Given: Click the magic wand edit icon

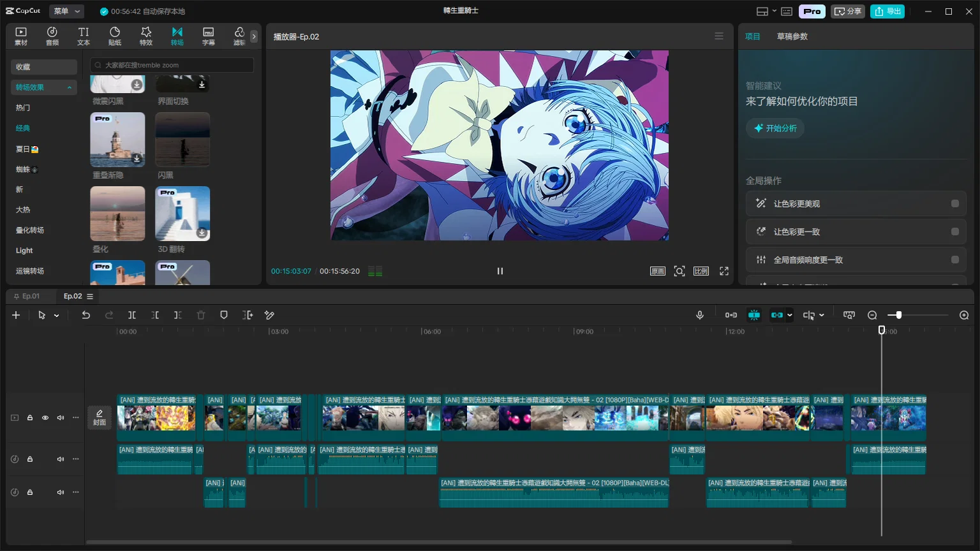Looking at the screenshot, I should [269, 315].
